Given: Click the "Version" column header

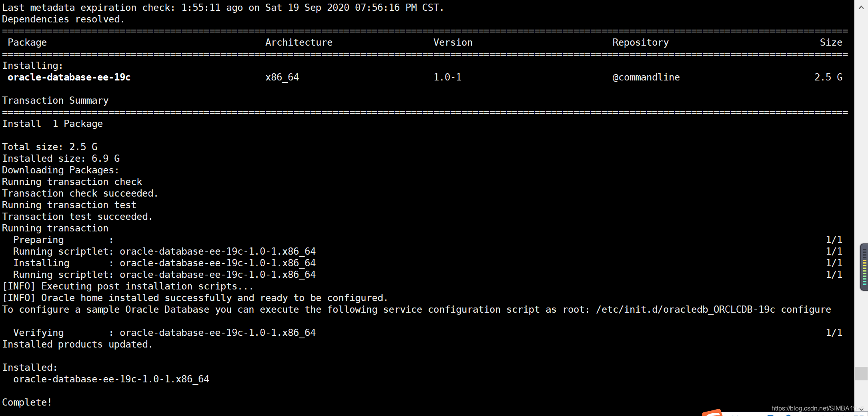Looking at the screenshot, I should tap(453, 42).
